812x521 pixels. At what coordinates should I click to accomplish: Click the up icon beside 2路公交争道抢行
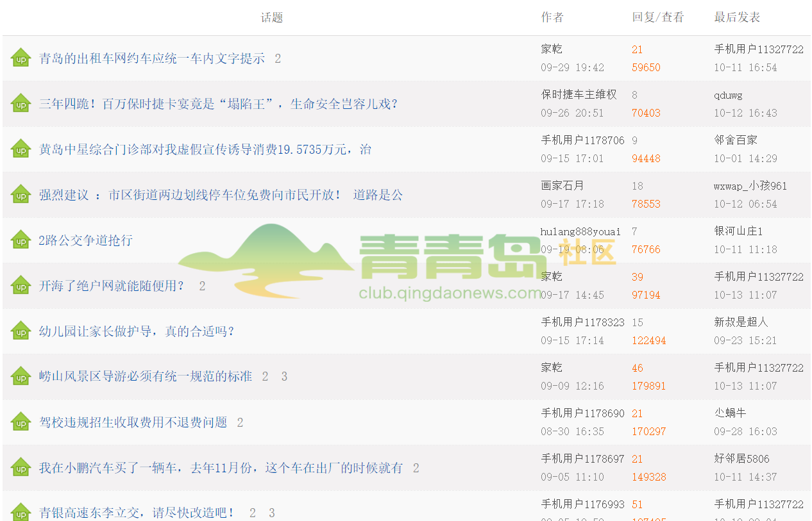[x=21, y=240]
